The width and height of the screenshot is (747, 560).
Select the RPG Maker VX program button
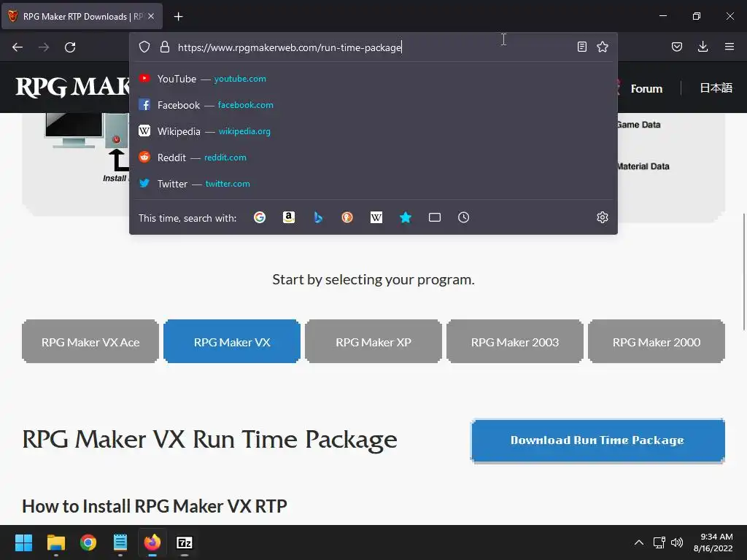232,342
